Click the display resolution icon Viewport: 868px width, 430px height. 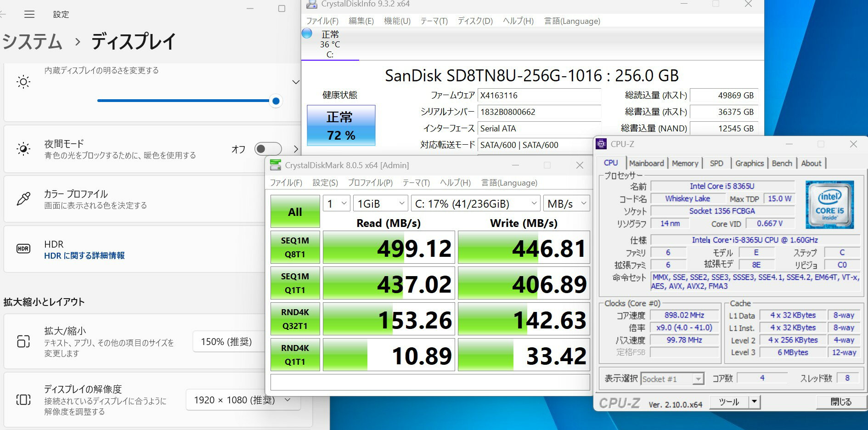point(23,400)
